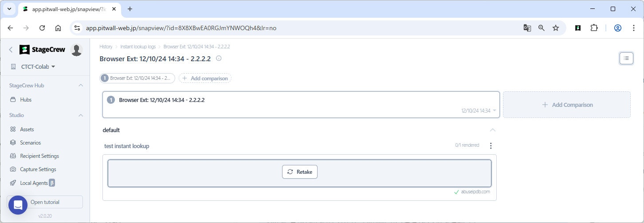Open site information icon in address bar
Screen dimensions: 644x223
coord(77,28)
